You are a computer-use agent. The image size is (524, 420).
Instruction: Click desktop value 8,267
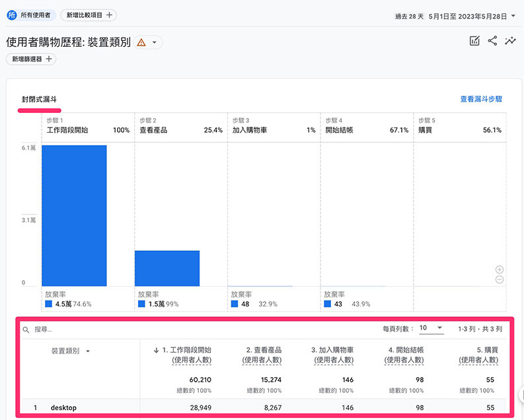pyautogui.click(x=273, y=407)
